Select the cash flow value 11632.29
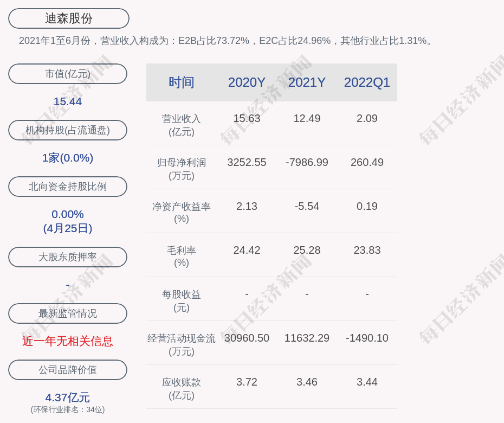Image resolution: width=504 pixels, height=423 pixels. click(x=307, y=338)
